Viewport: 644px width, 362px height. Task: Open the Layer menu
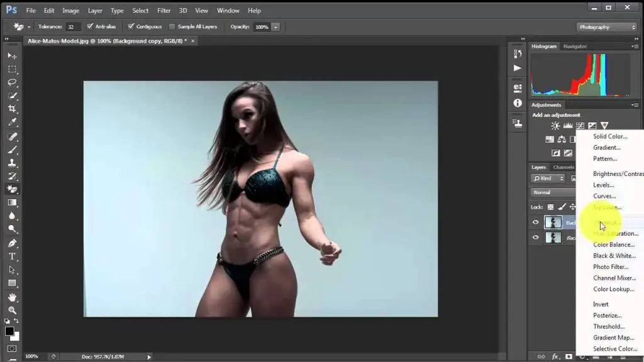pos(95,11)
